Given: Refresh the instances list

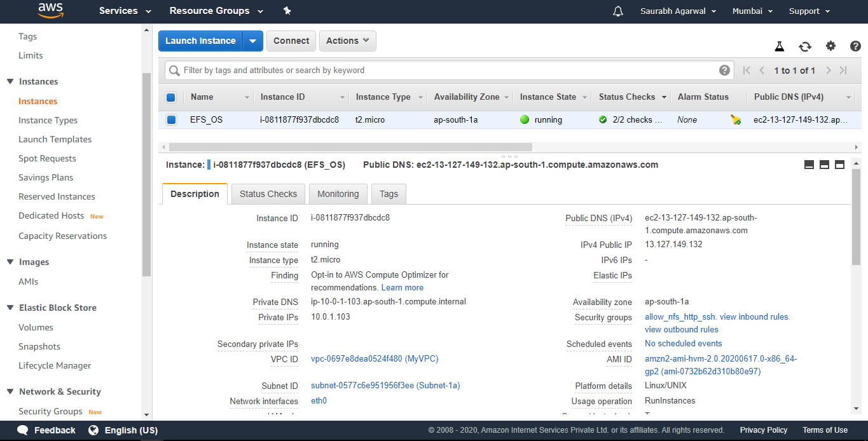Looking at the screenshot, I should pos(805,46).
